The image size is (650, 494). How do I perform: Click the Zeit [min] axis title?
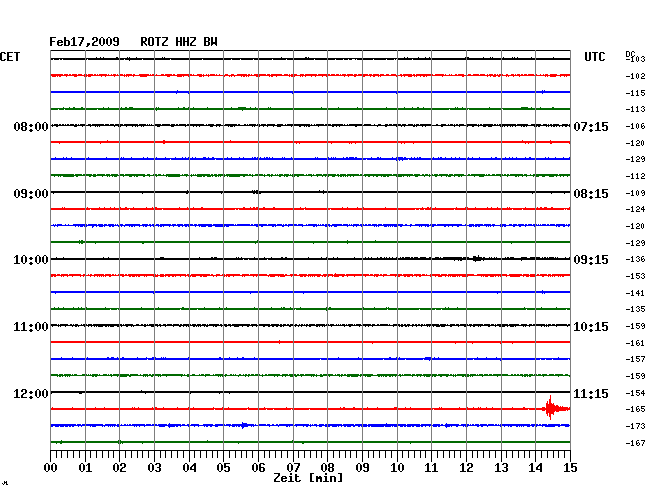tap(308, 478)
